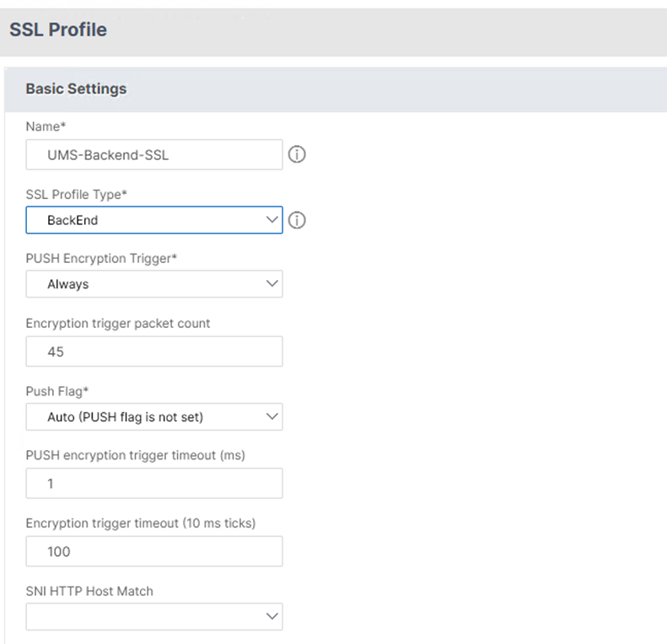Open the Push Flag dropdown showing Auto
The width and height of the screenshot is (667, 644).
[x=153, y=416]
